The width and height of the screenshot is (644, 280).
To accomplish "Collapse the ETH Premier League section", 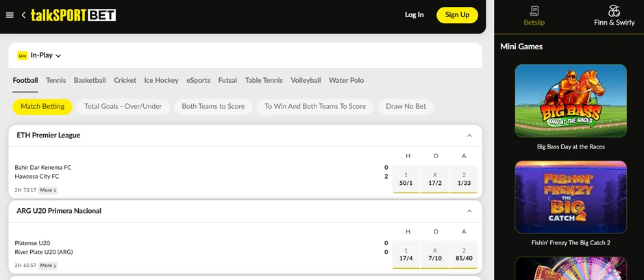I will (x=469, y=136).
